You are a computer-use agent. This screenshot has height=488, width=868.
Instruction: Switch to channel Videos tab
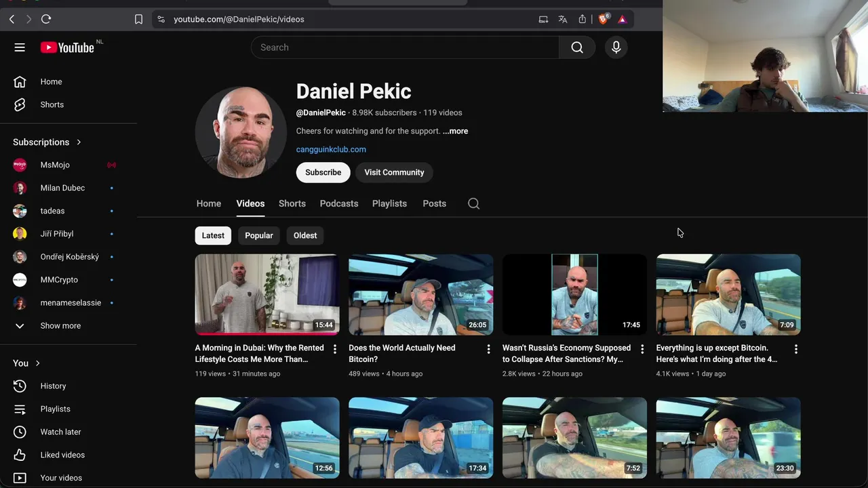[x=250, y=203]
